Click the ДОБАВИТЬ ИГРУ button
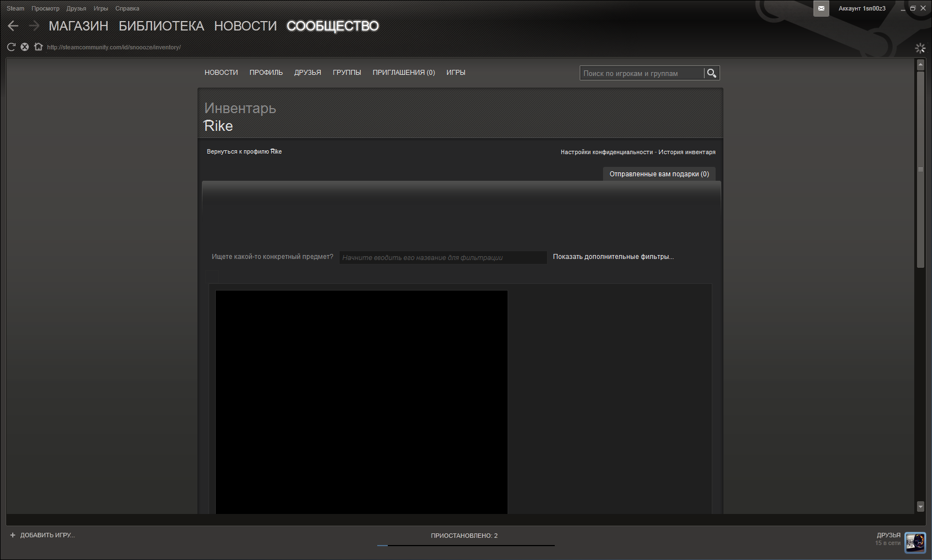Image resolution: width=932 pixels, height=560 pixels. pos(42,535)
